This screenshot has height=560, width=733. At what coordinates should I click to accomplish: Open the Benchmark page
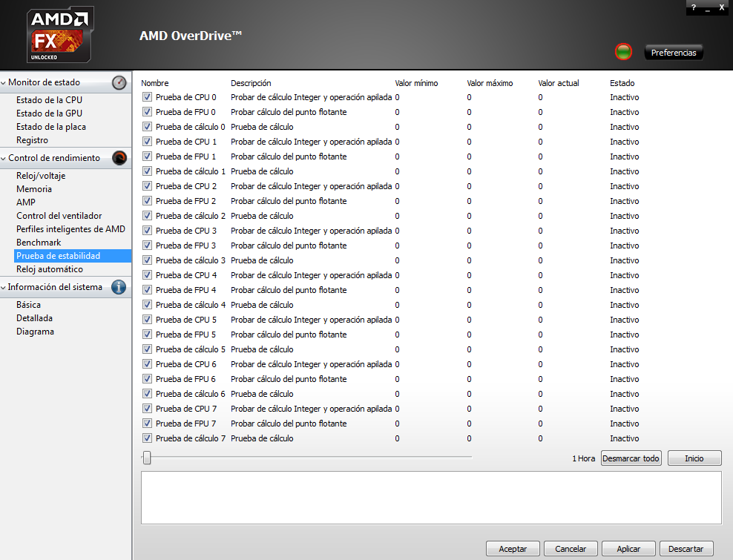pos(39,242)
